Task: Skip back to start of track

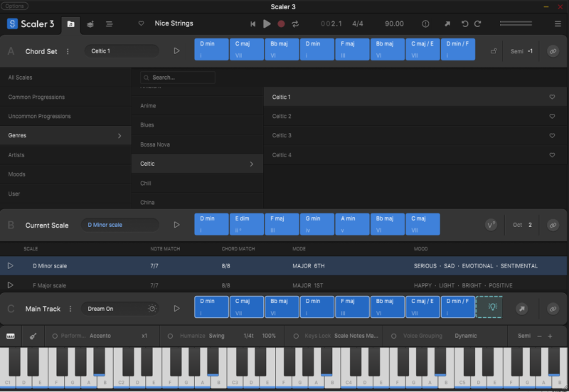Action: (253, 24)
